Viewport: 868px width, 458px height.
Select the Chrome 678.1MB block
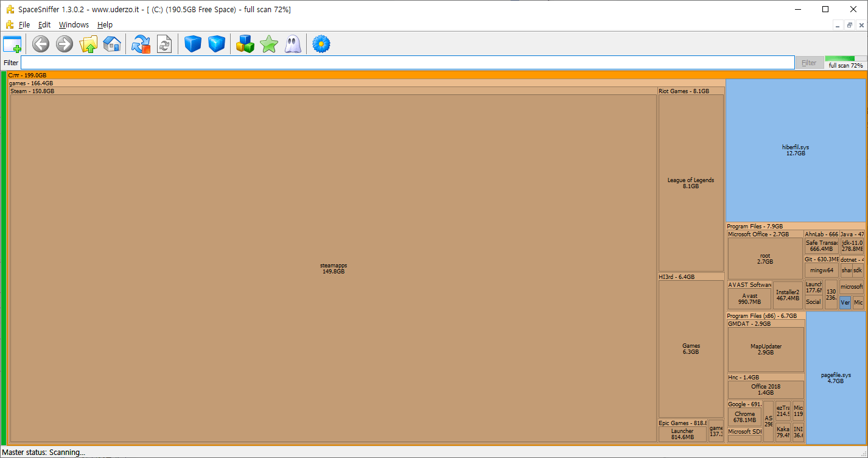pos(744,417)
